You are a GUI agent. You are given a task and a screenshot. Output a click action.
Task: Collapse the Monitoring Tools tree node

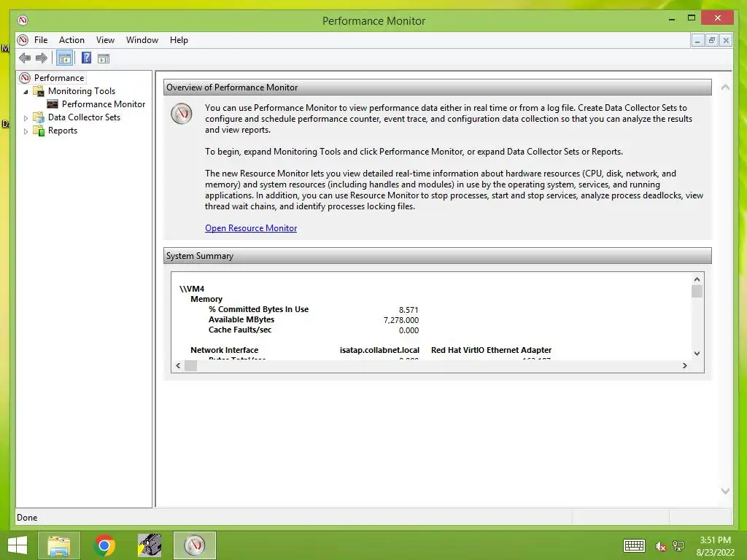pos(26,91)
